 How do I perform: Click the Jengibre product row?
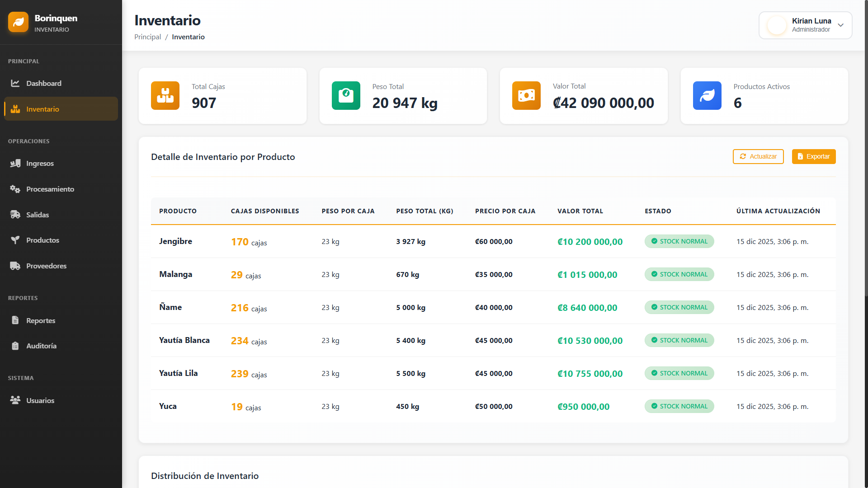[175, 241]
